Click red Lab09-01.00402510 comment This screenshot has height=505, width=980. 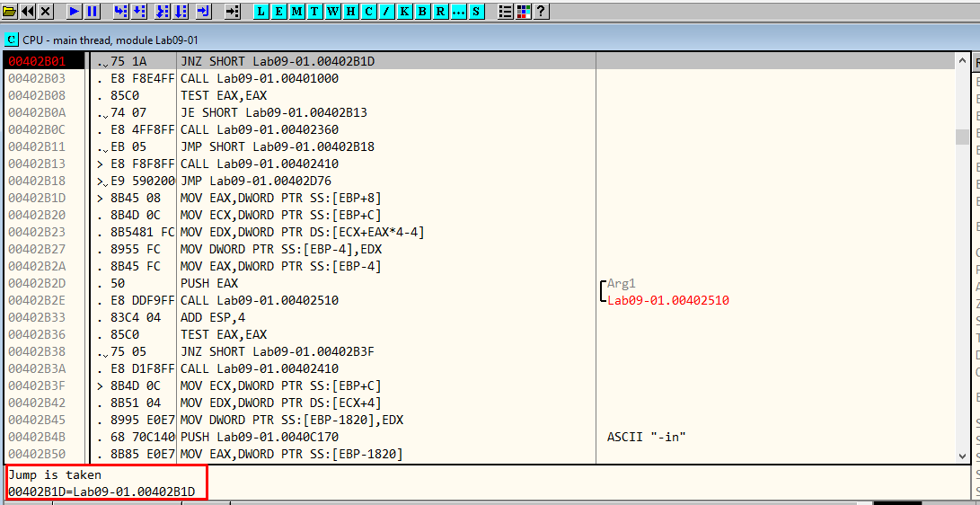(668, 300)
